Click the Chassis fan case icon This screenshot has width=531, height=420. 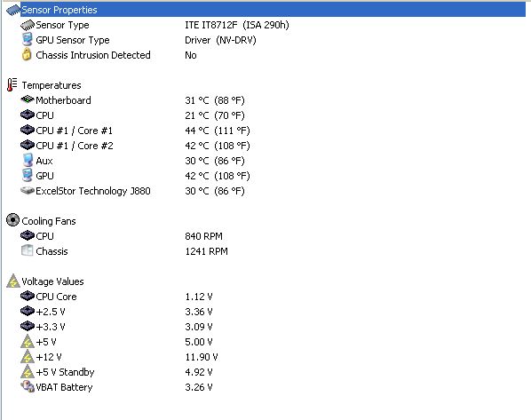click(28, 250)
